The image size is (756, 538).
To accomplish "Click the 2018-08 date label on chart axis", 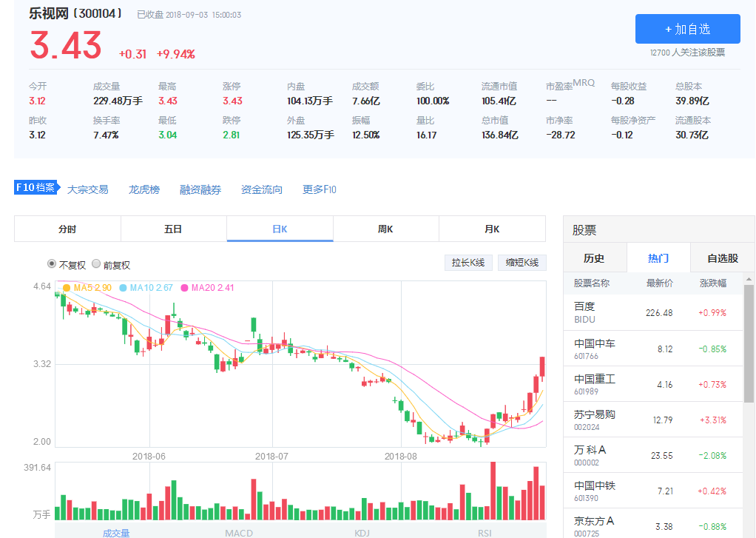I will tap(401, 456).
